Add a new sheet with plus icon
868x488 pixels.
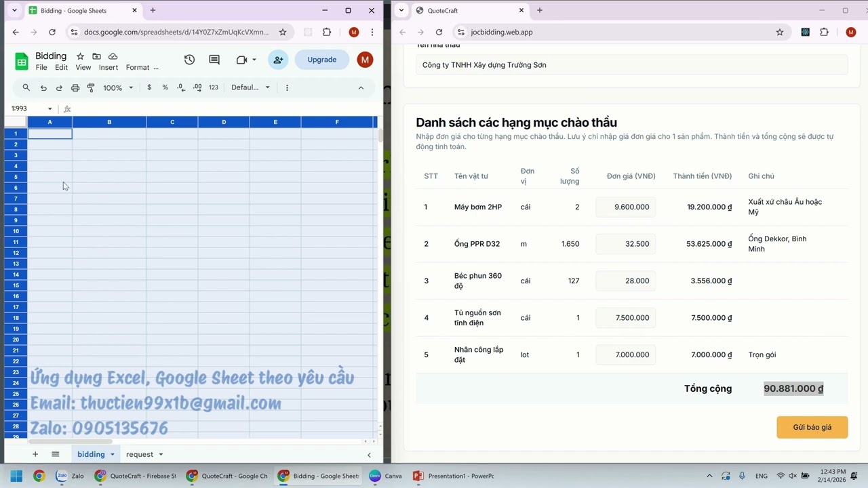[x=35, y=454]
